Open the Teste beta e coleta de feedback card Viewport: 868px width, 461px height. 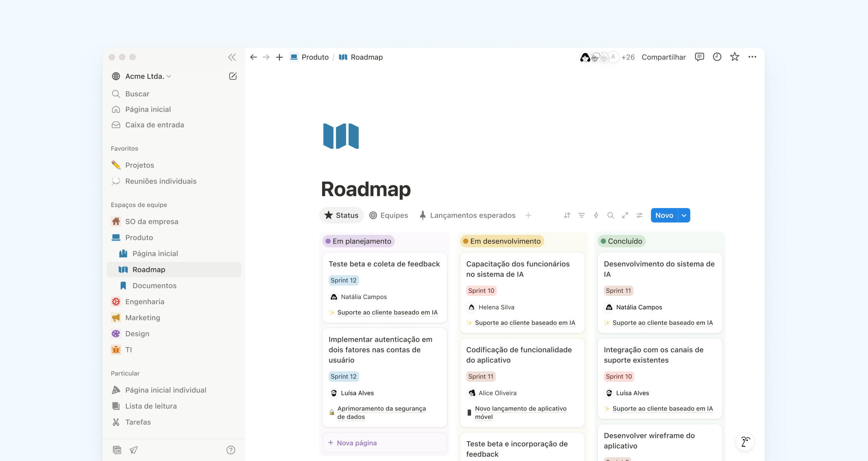point(384,264)
